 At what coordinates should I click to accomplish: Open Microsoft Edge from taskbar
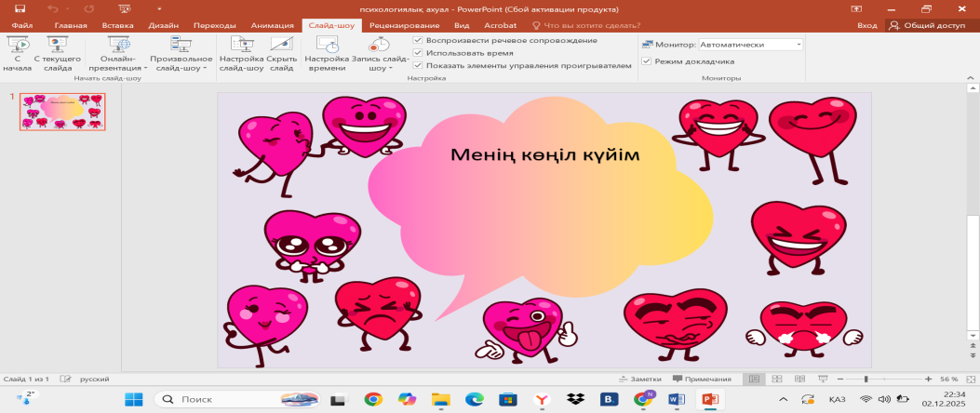click(x=475, y=399)
